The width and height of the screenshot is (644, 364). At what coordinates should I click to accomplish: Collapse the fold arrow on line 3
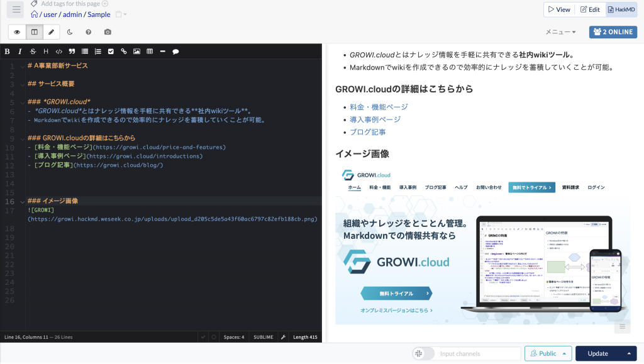click(22, 84)
